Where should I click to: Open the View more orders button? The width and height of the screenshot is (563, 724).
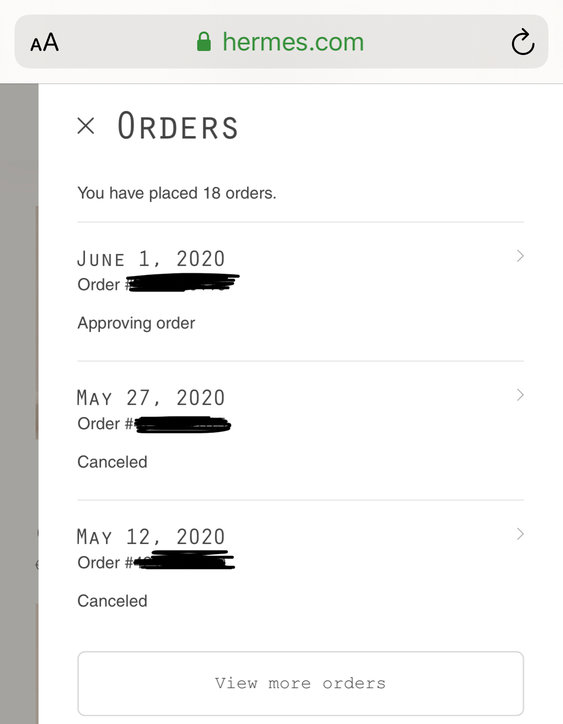(301, 683)
